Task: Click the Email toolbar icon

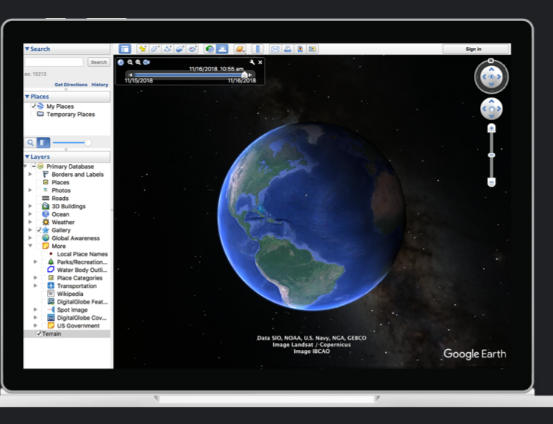Action: point(275,49)
